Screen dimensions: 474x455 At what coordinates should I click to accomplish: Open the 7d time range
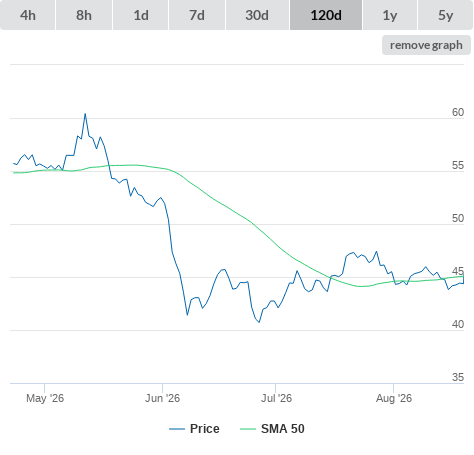[x=197, y=15]
